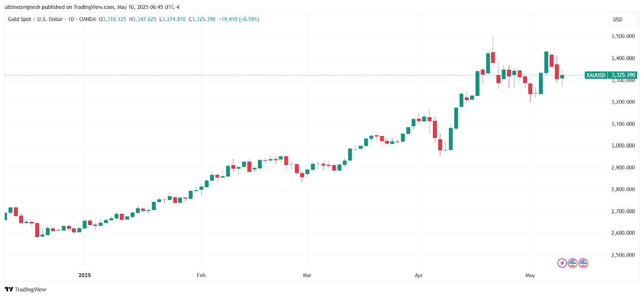This screenshot has width=644, height=297.
Task: Jump to the 2025 time axis marker
Action: click(x=85, y=275)
